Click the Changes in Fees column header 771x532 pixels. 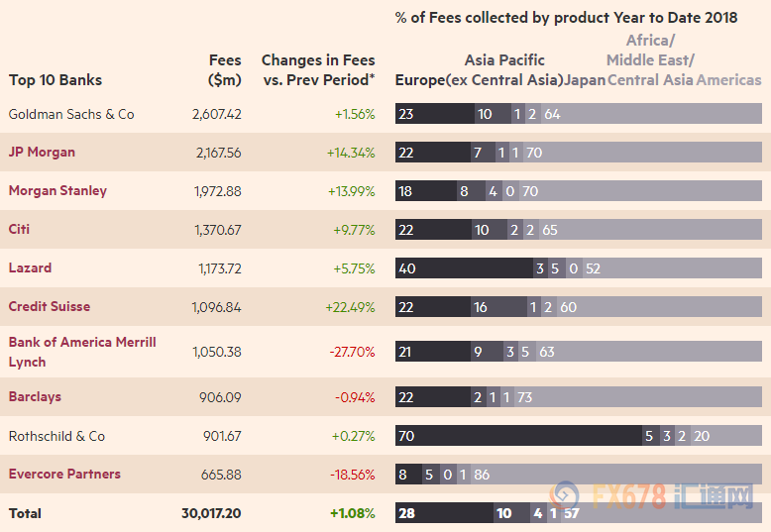click(x=318, y=69)
